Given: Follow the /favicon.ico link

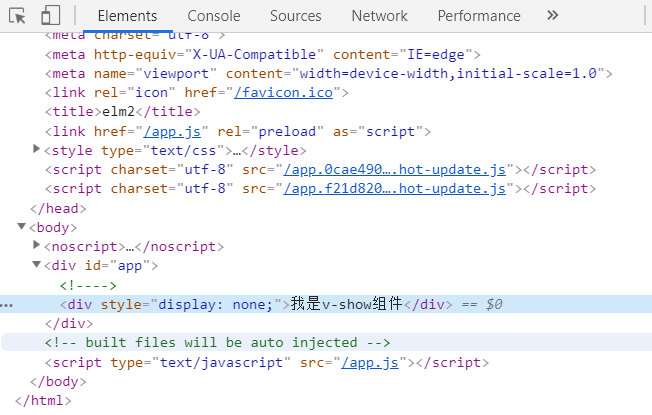Looking at the screenshot, I should pyautogui.click(x=284, y=92).
